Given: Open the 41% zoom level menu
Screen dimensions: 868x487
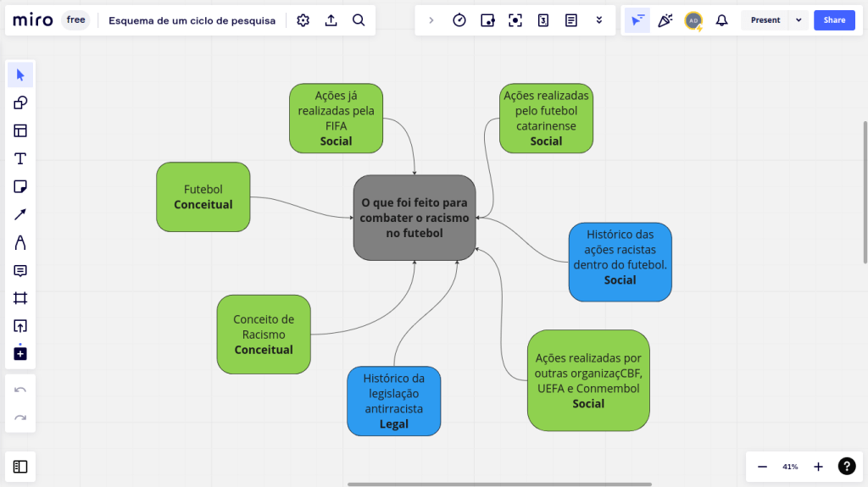Looking at the screenshot, I should tap(790, 467).
